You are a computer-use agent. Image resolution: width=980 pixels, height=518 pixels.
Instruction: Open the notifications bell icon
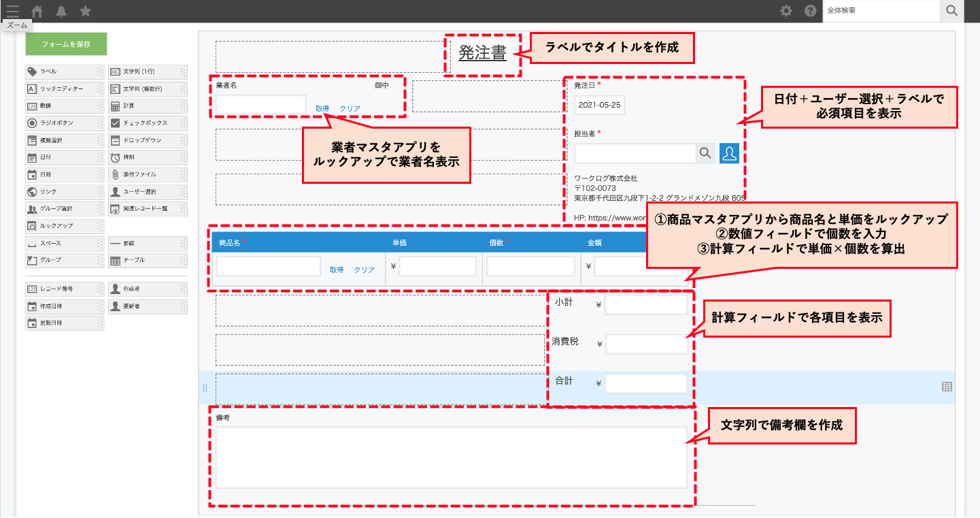(61, 11)
